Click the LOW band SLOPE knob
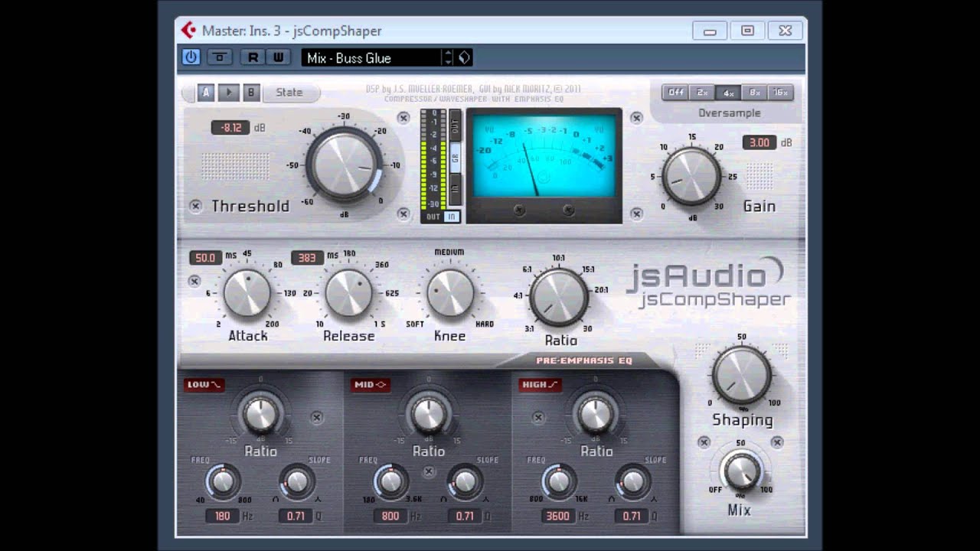The height and width of the screenshot is (551, 980). point(297,482)
